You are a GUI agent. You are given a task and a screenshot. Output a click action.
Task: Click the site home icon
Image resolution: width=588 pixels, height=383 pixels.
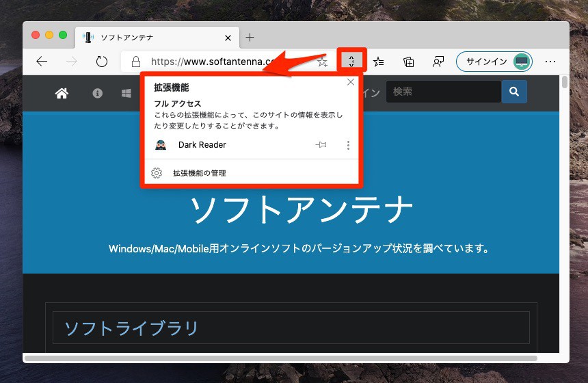[x=62, y=94]
